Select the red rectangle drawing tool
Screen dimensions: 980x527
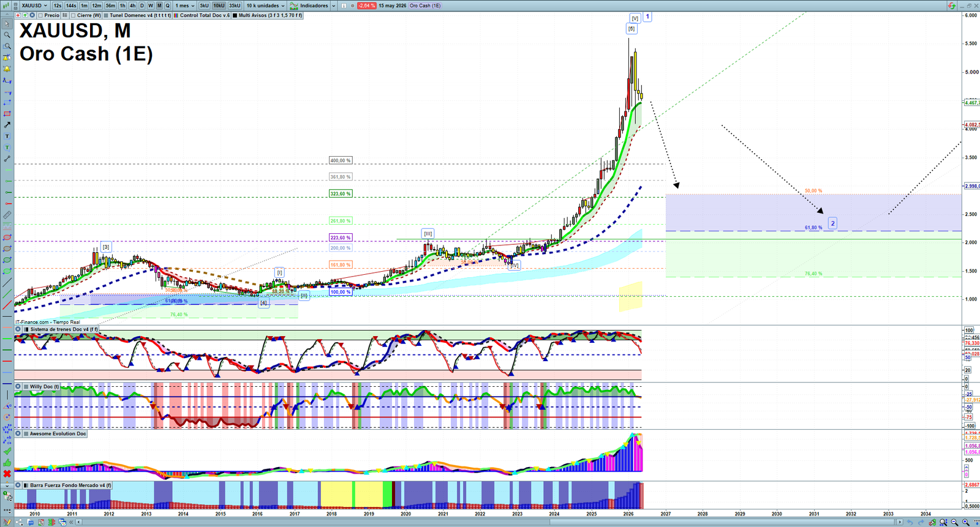pos(7,114)
